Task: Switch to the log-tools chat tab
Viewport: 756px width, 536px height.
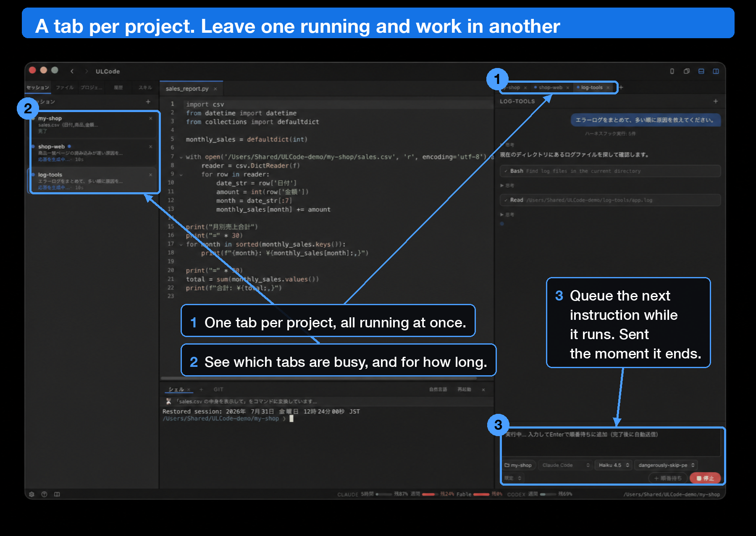Action: click(x=591, y=88)
